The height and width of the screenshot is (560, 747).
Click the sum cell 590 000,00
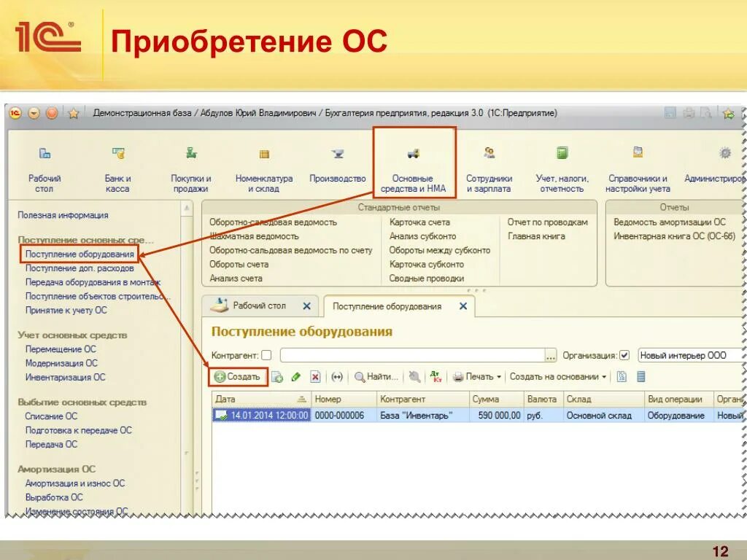pos(497,416)
